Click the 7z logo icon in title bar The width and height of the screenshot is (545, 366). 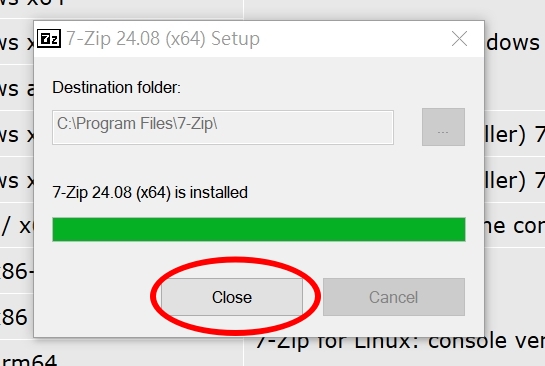pyautogui.click(x=49, y=39)
